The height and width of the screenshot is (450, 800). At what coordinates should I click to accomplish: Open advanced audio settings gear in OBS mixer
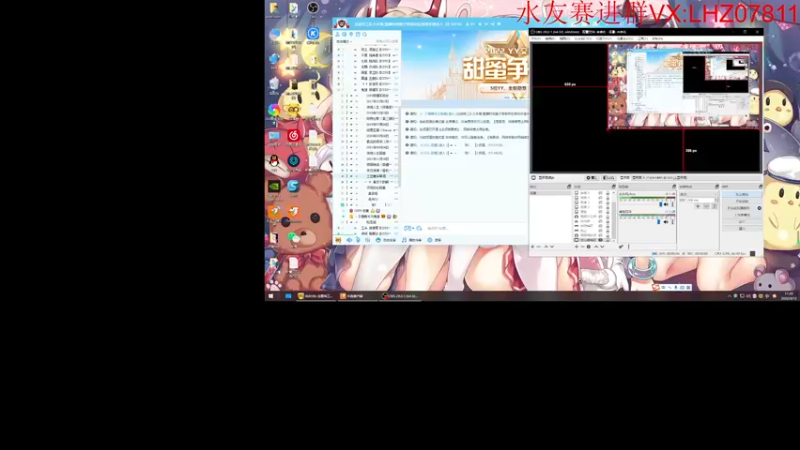(x=621, y=246)
